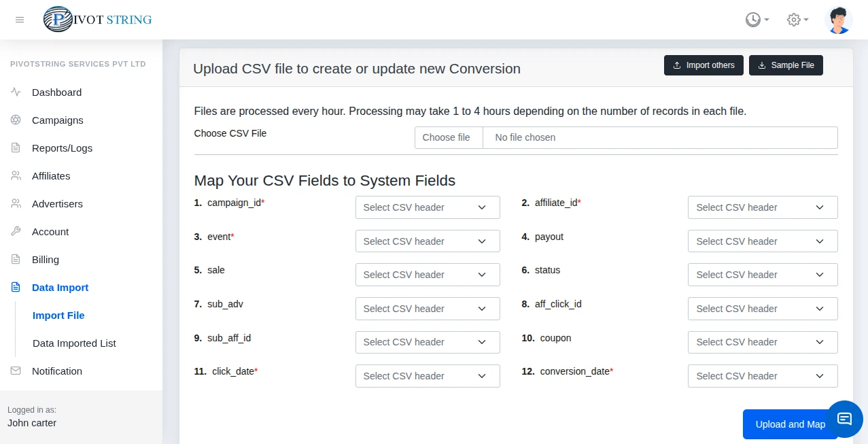Open the Notification envelope icon
The height and width of the screenshot is (444, 868).
pos(15,371)
